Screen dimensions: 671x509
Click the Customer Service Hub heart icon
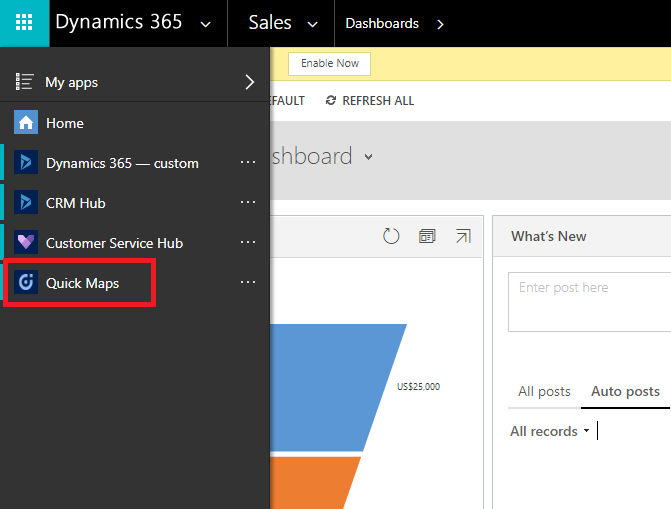point(26,242)
